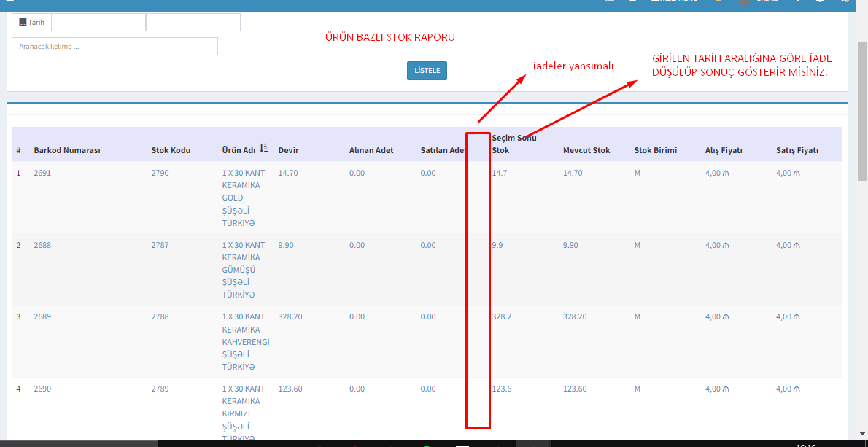This screenshot has width=868, height=447.
Task: Open barcode number 2691 link
Action: coord(43,173)
